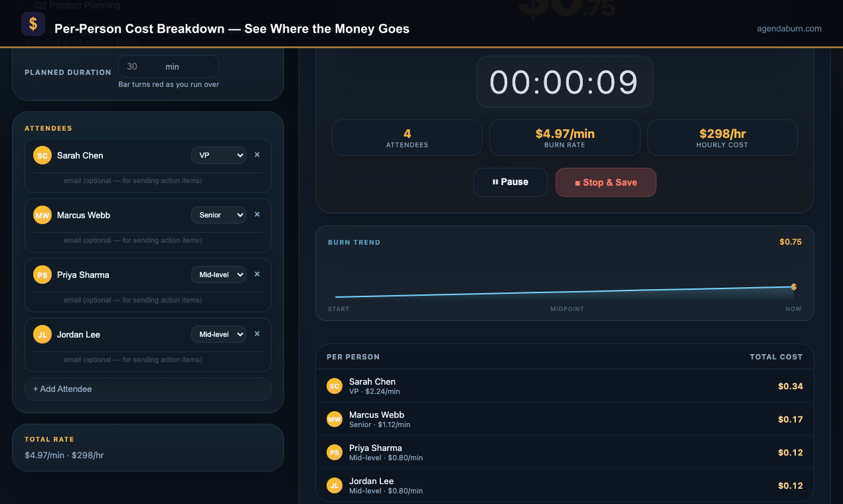Open Sarah Chen's VP role dropdown
Viewport: 843px width, 504px height.
tap(218, 155)
